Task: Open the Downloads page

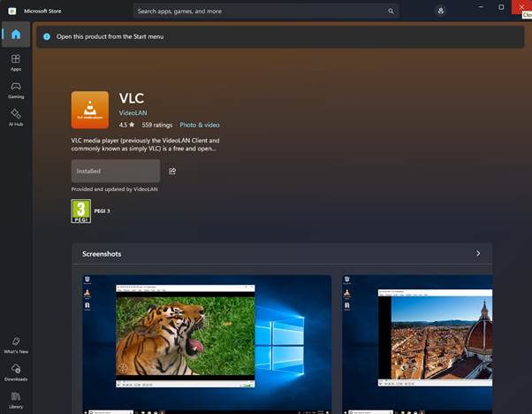Action: click(x=16, y=372)
